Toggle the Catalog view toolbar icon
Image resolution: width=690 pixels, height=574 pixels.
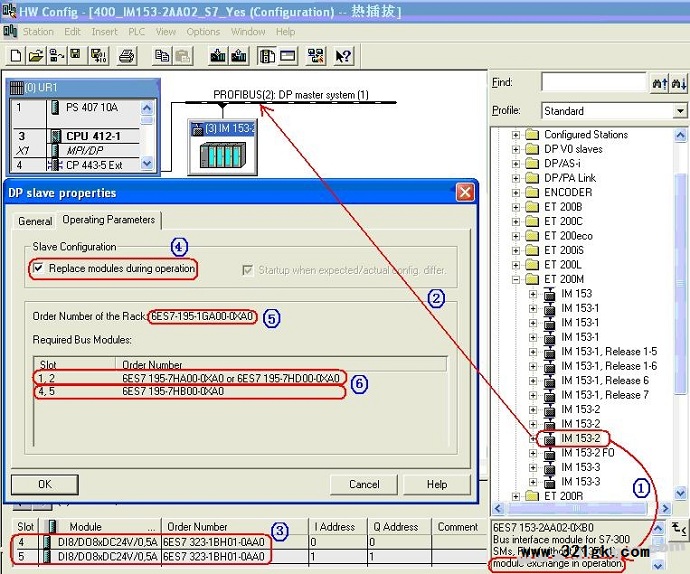pos(267,56)
